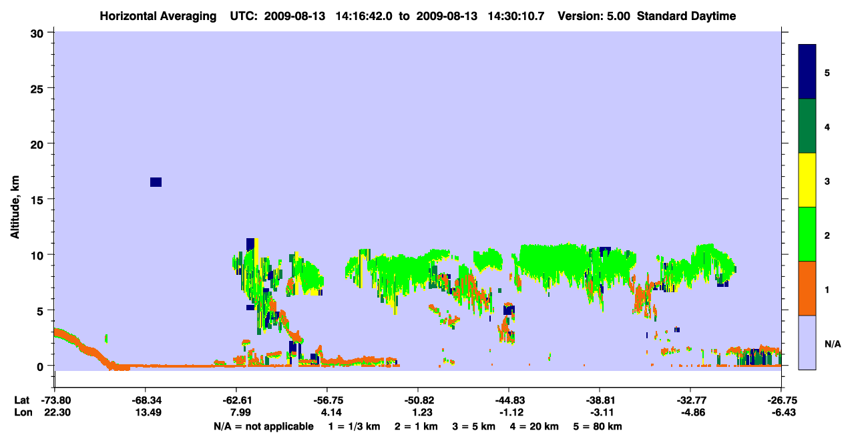Click the dark green colorbar segment for 4

(807, 126)
